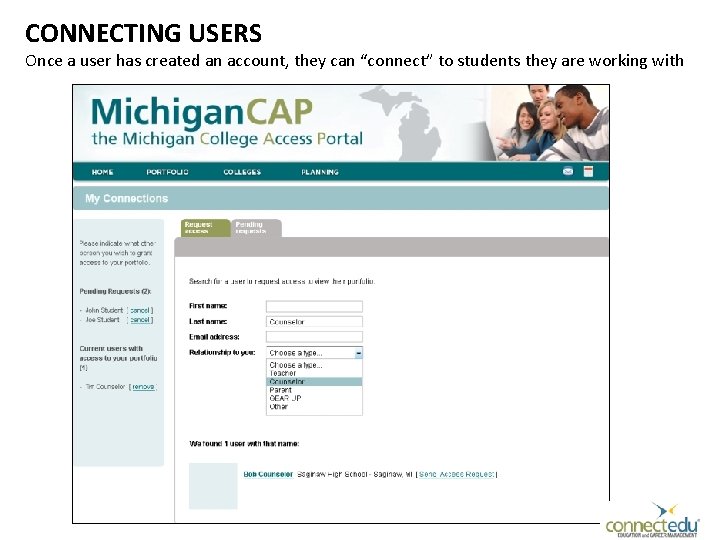This screenshot has width=720, height=540.
Task: Click the connectedu logo
Action: click(x=652, y=521)
